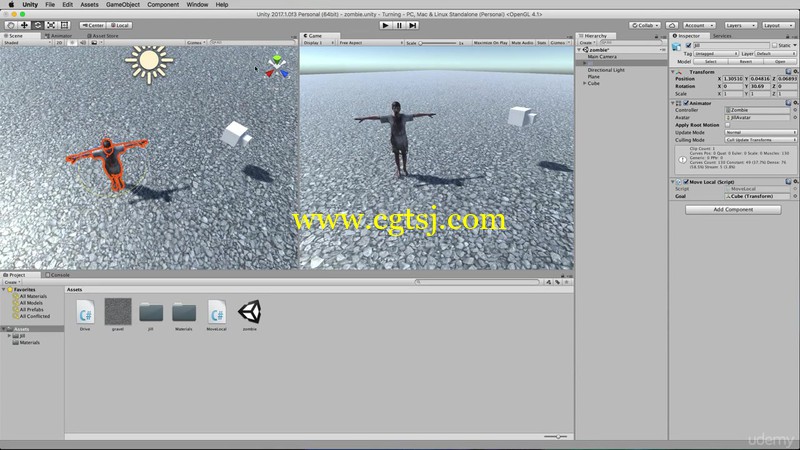Toggle scene lighting sun icon in Scene toolbar
Image resolution: width=800 pixels, height=450 pixels.
coord(72,43)
